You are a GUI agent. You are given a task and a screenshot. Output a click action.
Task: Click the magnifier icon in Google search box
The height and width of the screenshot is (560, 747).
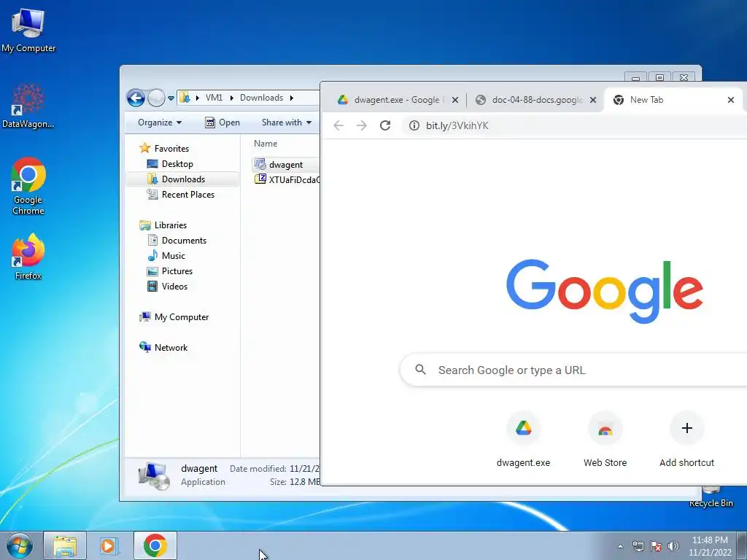pyautogui.click(x=420, y=370)
